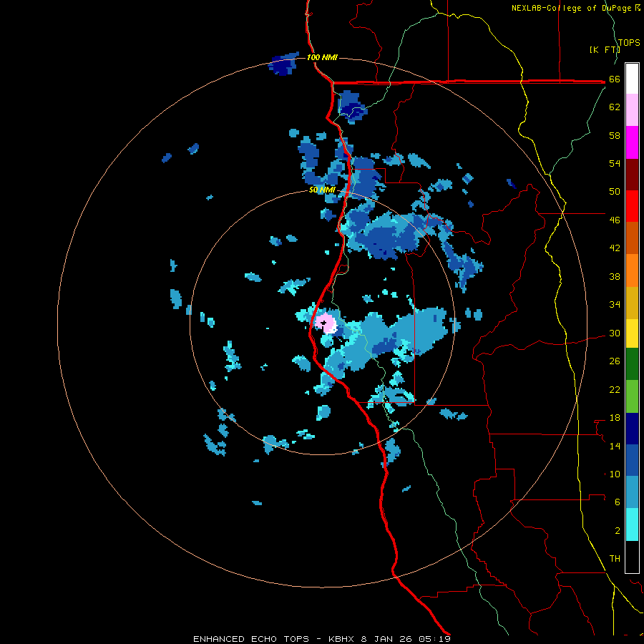Pick the light blue legend swatch
The height and width of the screenshot is (644, 644).
click(x=632, y=492)
